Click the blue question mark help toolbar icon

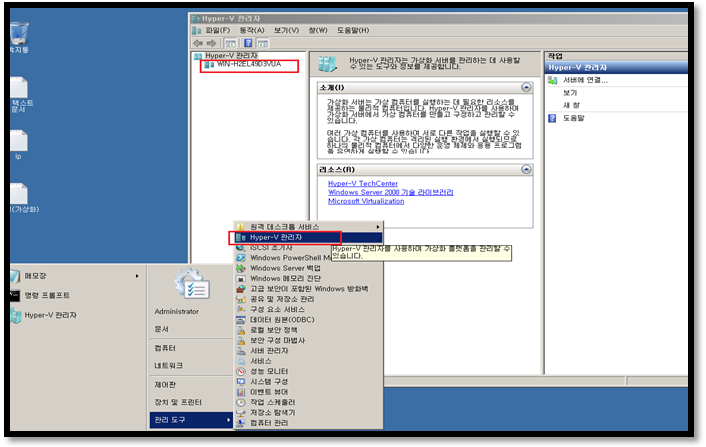248,43
